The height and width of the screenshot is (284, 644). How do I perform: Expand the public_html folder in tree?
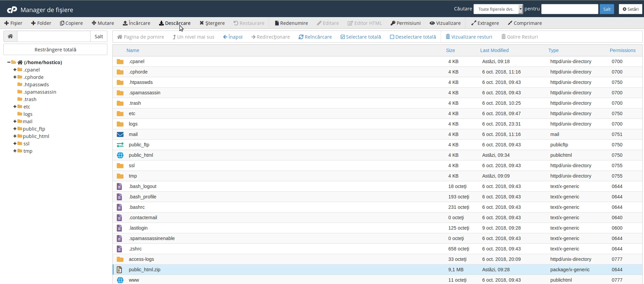click(x=15, y=136)
